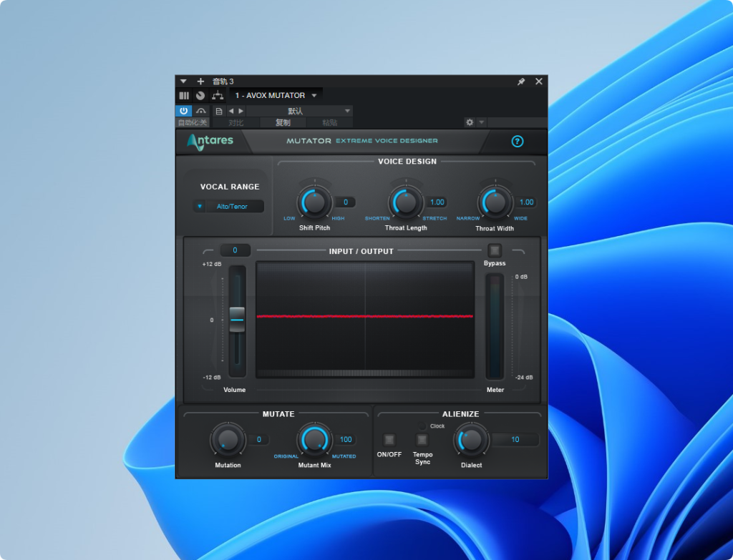This screenshot has width=733, height=560.
Task: Click the Mutant Mix value 100
Action: (x=346, y=440)
